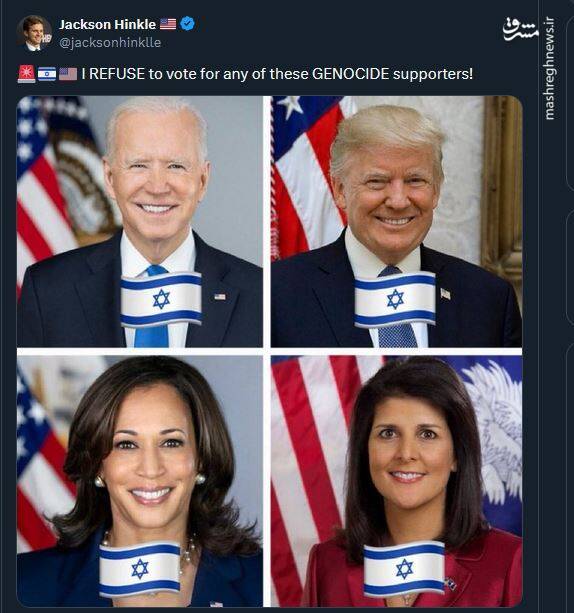This screenshot has width=574, height=613.
Task: Click the US flag emoji before 'I REFUSE'
Action: (x=68, y=73)
